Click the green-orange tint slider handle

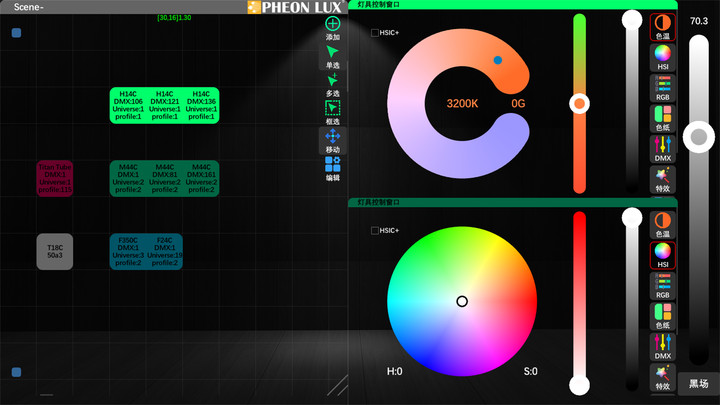[x=579, y=103]
